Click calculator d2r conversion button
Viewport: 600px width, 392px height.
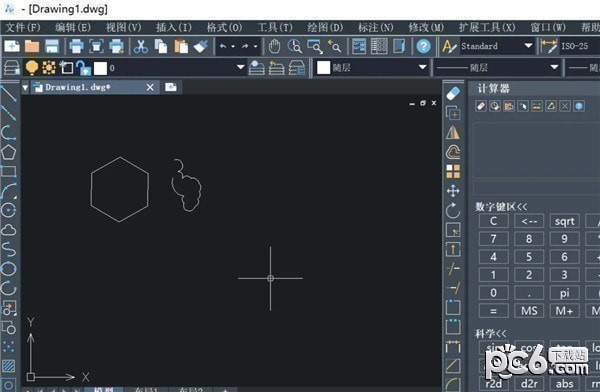(x=529, y=383)
